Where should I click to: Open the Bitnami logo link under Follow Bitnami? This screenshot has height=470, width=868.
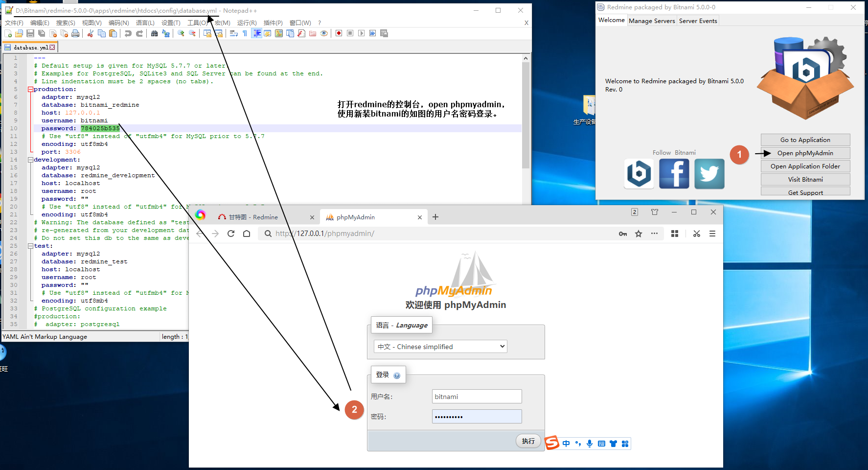pos(639,173)
